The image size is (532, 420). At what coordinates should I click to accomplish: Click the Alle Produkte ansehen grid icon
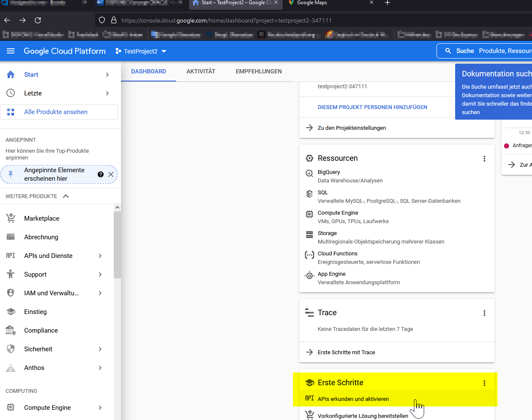(x=11, y=112)
